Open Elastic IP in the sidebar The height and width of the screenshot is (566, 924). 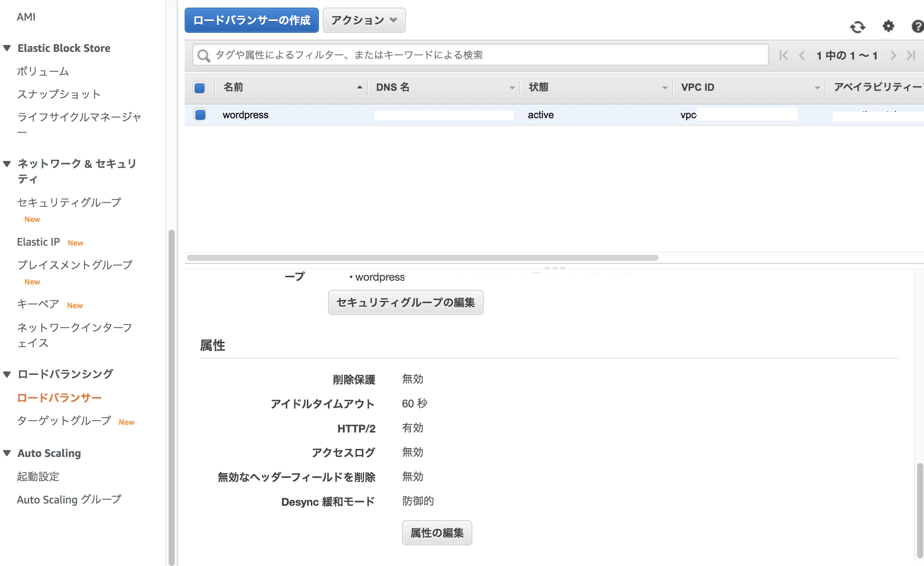[x=38, y=242]
